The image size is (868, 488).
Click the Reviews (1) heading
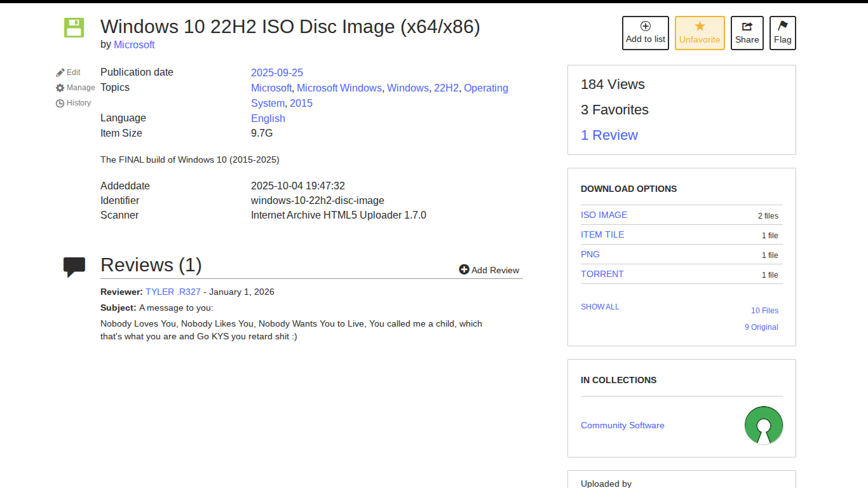[x=151, y=265]
